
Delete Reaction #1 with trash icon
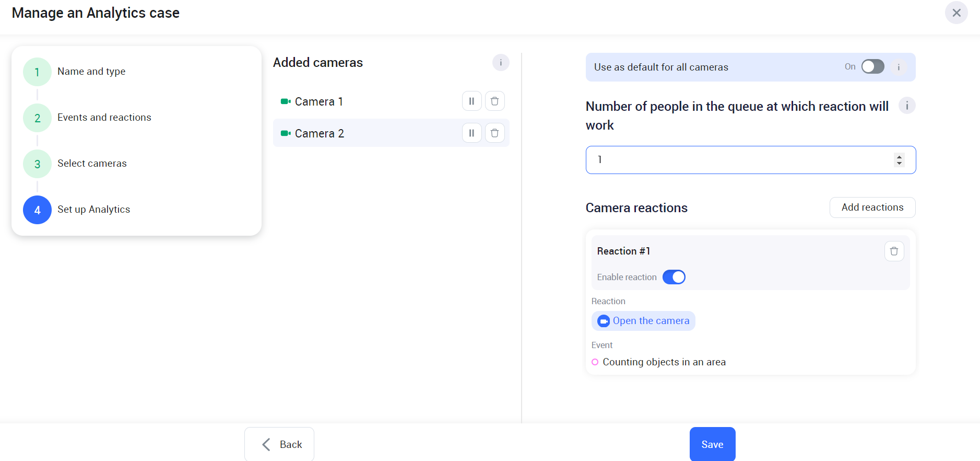[x=893, y=251]
